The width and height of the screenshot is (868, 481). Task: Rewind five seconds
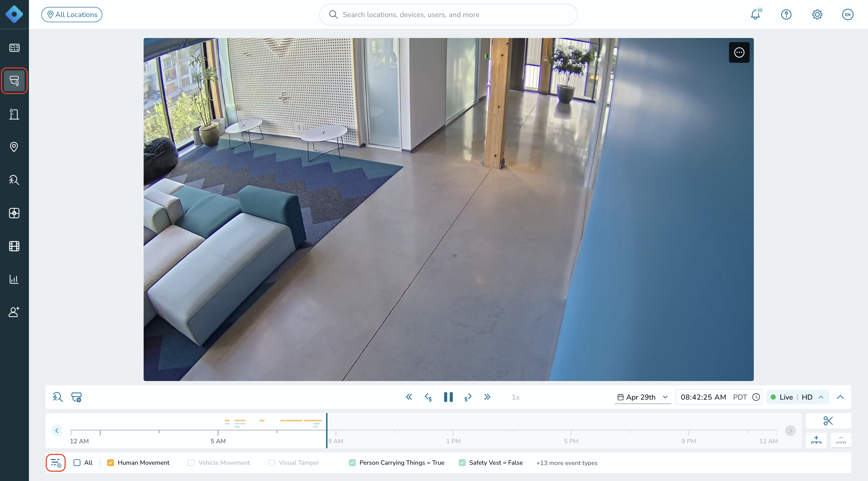[428, 398]
